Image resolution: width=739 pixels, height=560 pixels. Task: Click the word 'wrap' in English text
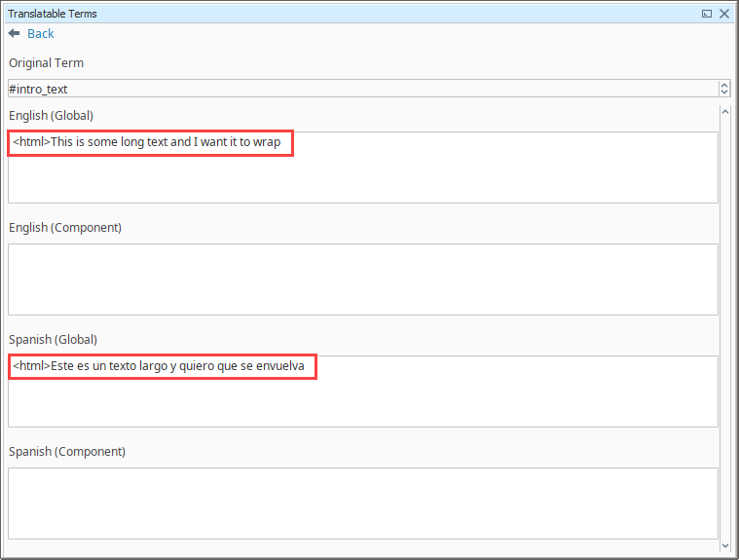click(x=266, y=142)
